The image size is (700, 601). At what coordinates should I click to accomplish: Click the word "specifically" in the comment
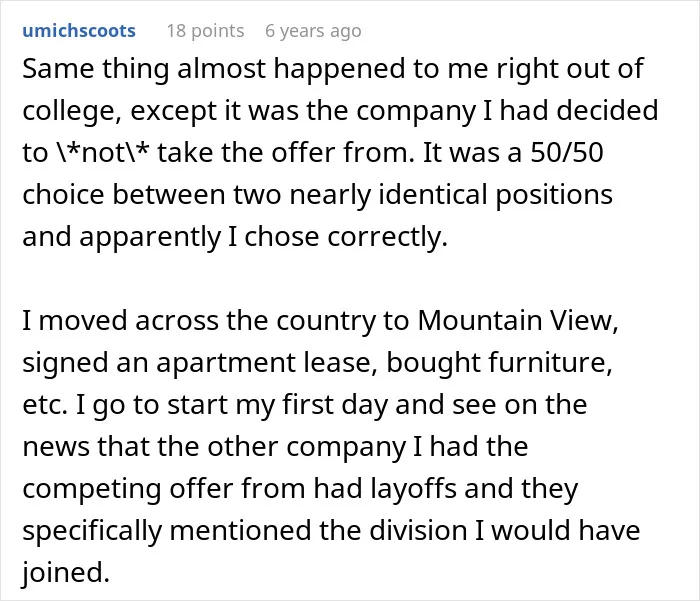92,531
